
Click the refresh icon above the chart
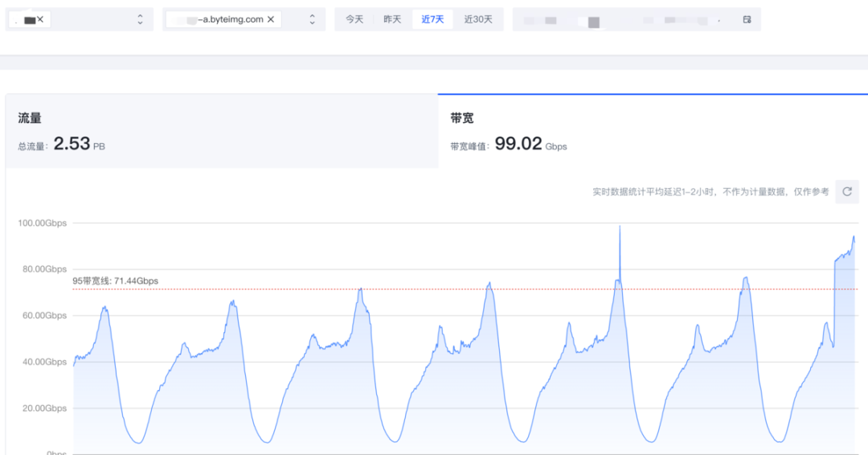click(847, 191)
